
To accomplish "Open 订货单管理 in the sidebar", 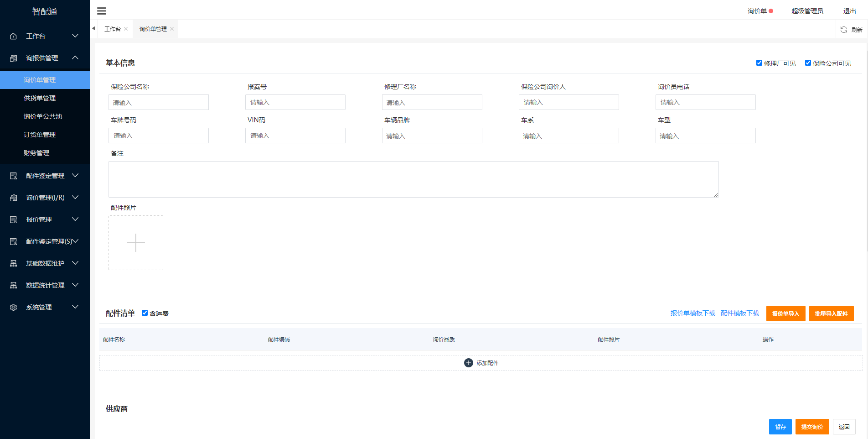I will [x=45, y=135].
